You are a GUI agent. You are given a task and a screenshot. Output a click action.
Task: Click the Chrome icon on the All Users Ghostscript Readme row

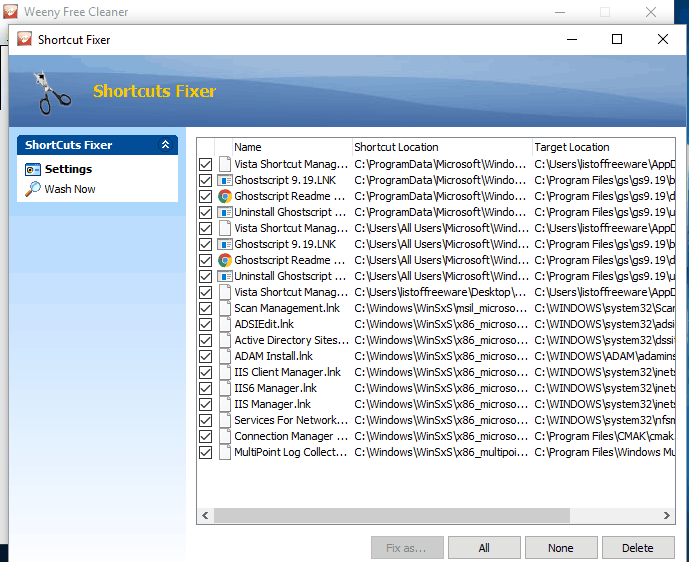tap(225, 260)
